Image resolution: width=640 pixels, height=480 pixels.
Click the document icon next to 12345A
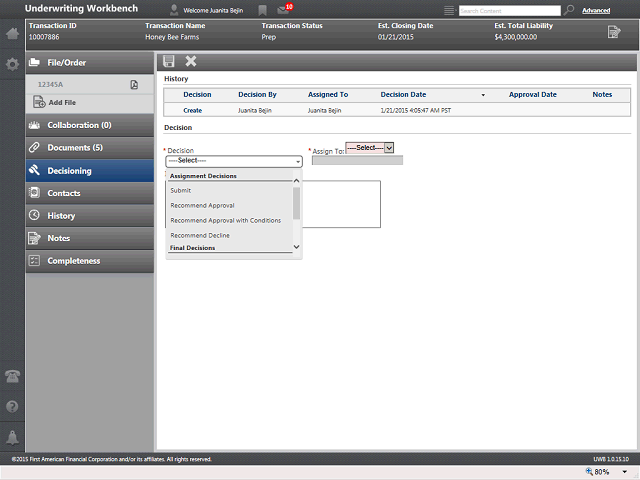click(134, 84)
